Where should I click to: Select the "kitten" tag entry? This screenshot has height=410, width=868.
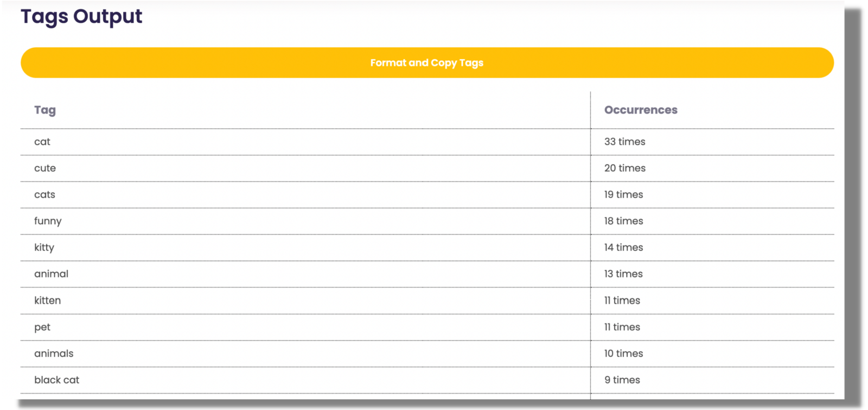48,301
